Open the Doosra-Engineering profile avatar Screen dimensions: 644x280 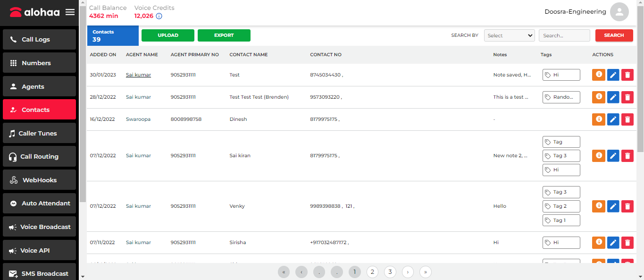click(619, 12)
